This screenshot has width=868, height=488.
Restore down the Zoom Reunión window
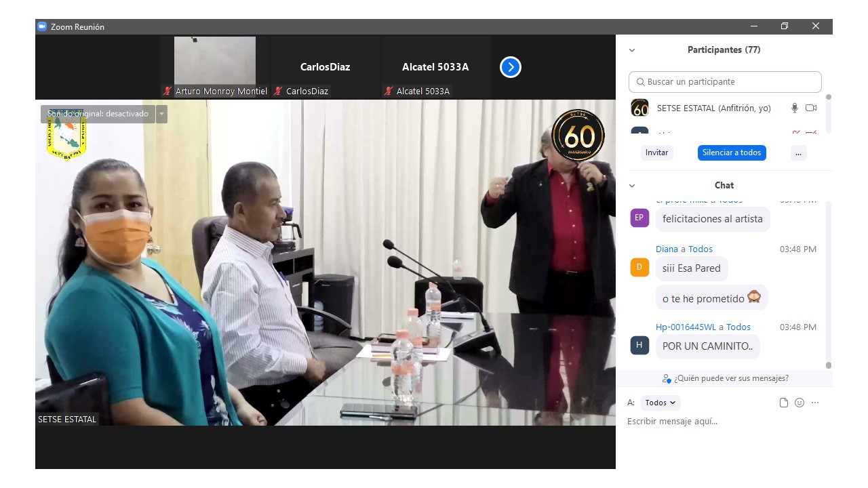(785, 26)
